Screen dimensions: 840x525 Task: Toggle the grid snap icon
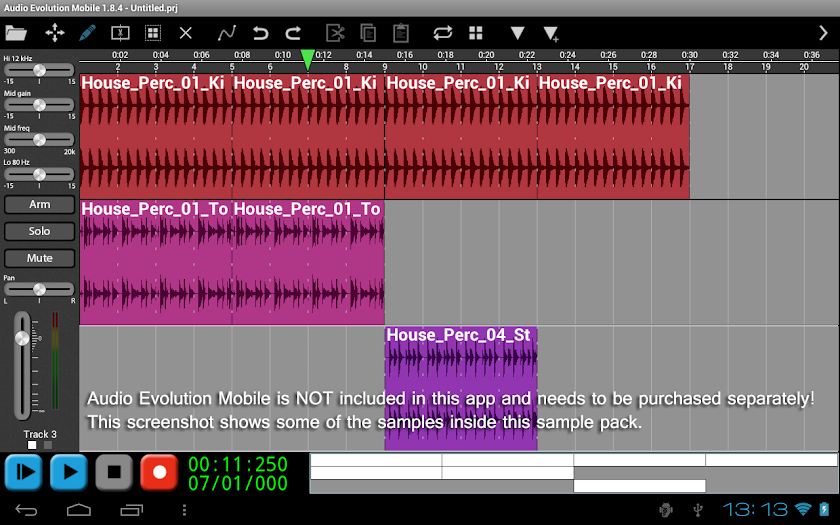coord(153,33)
